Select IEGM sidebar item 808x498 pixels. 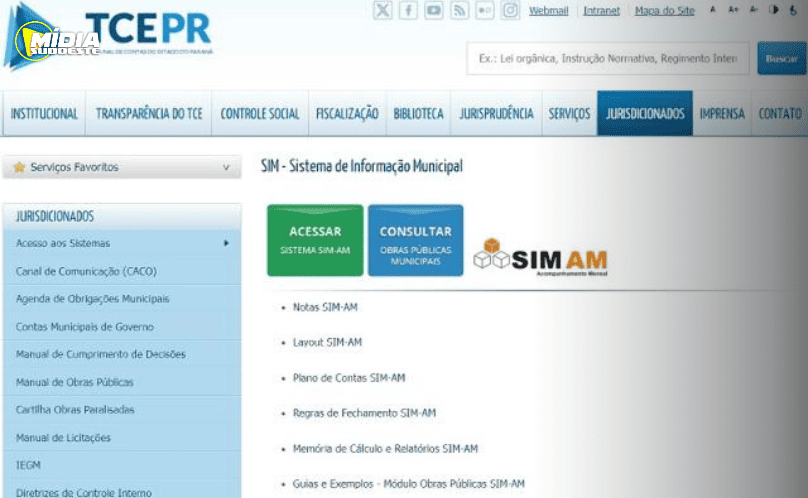(122, 465)
